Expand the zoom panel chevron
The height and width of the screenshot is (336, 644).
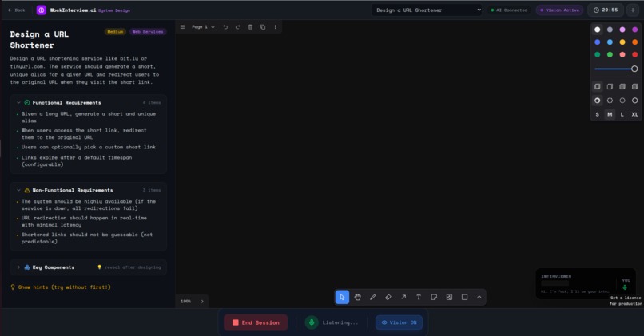tap(202, 301)
